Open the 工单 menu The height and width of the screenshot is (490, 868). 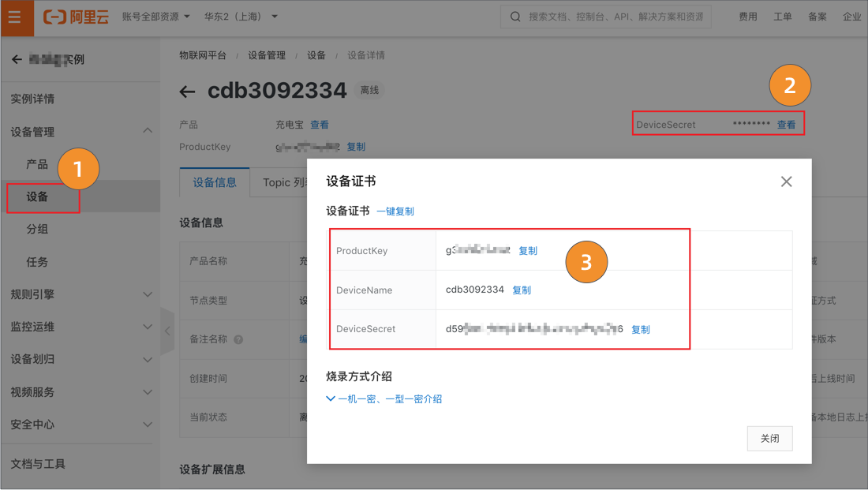click(782, 17)
